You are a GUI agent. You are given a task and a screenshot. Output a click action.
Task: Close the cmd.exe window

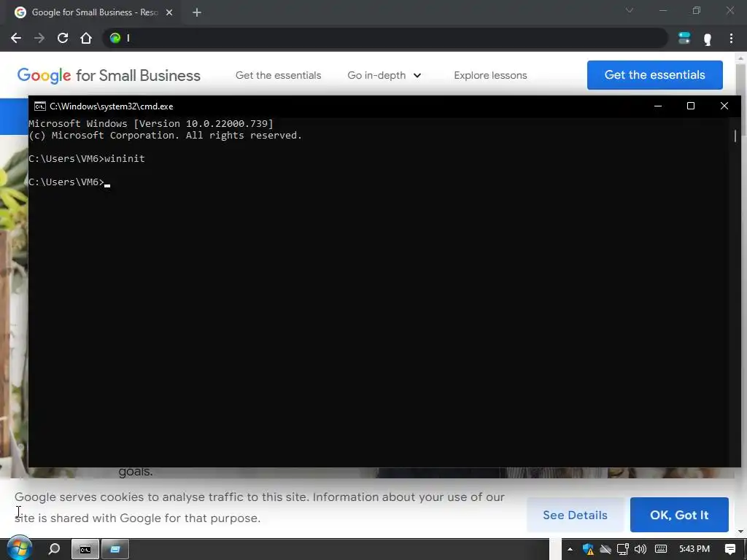pyautogui.click(x=724, y=106)
